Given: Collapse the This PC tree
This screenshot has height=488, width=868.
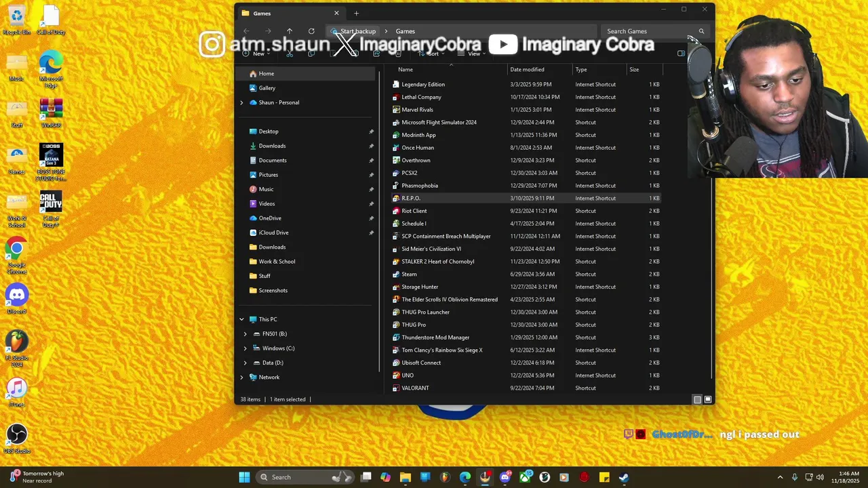Looking at the screenshot, I should tap(241, 319).
